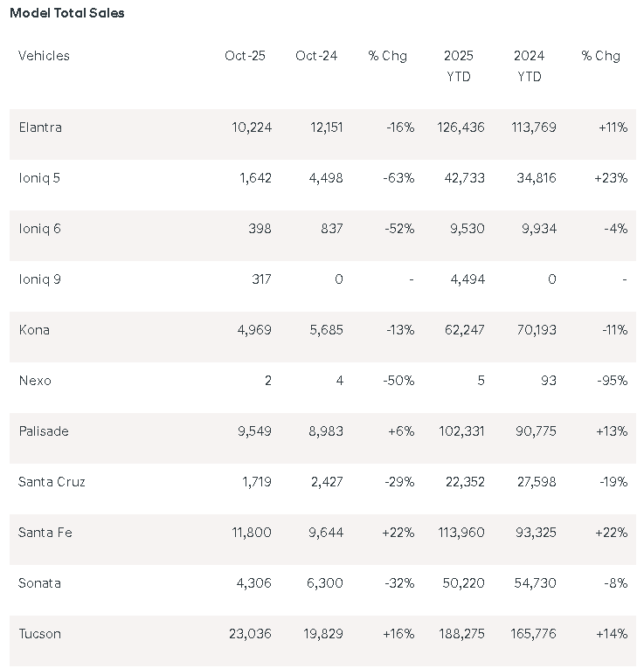The width and height of the screenshot is (644, 668).
Task: Select the Oct-25 column header
Action: (245, 56)
